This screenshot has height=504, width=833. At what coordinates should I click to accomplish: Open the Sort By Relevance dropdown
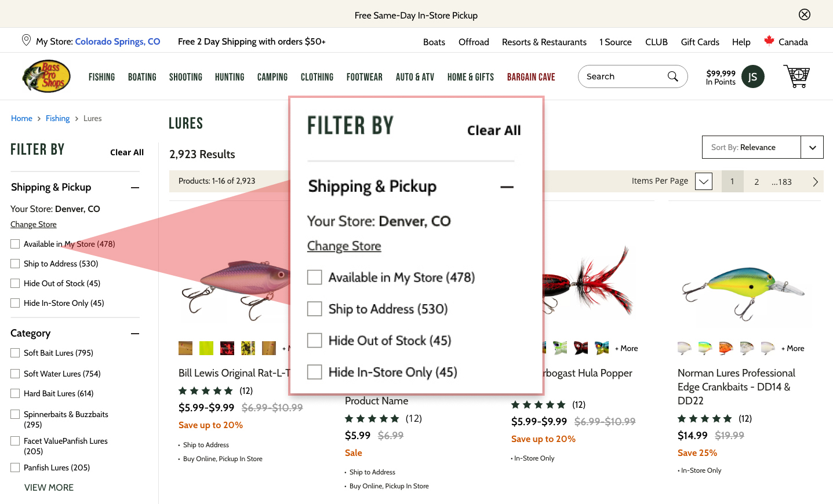click(x=812, y=147)
